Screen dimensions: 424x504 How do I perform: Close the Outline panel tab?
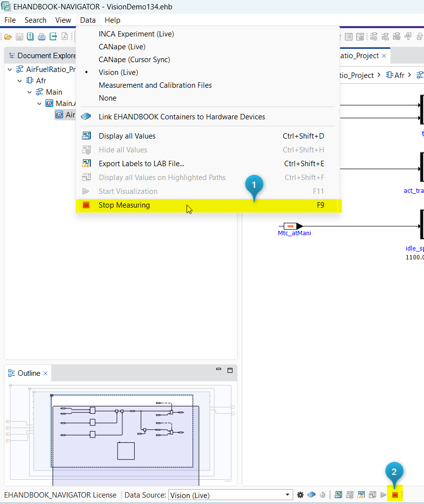[45, 373]
